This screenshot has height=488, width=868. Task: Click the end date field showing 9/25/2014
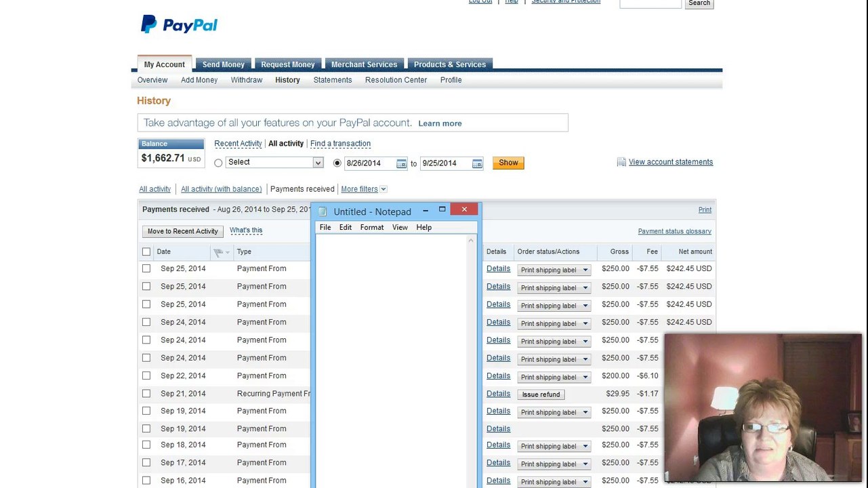pyautogui.click(x=446, y=163)
